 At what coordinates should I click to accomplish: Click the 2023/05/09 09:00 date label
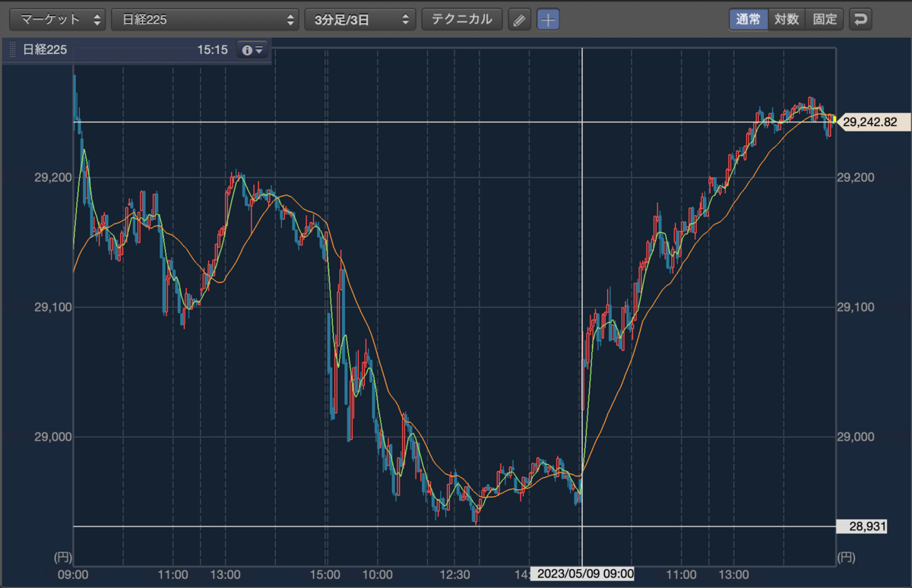click(x=582, y=574)
